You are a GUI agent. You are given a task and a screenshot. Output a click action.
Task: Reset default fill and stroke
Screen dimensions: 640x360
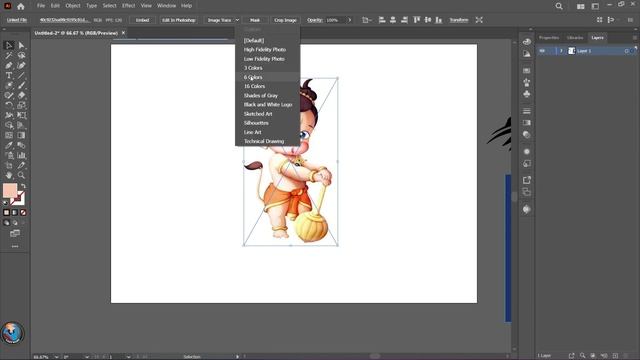click(6, 203)
